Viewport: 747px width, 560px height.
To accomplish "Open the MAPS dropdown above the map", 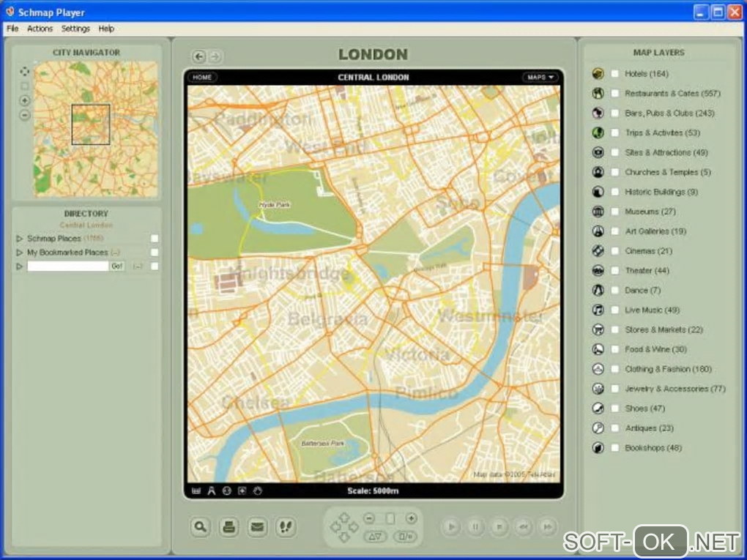I will click(x=540, y=77).
